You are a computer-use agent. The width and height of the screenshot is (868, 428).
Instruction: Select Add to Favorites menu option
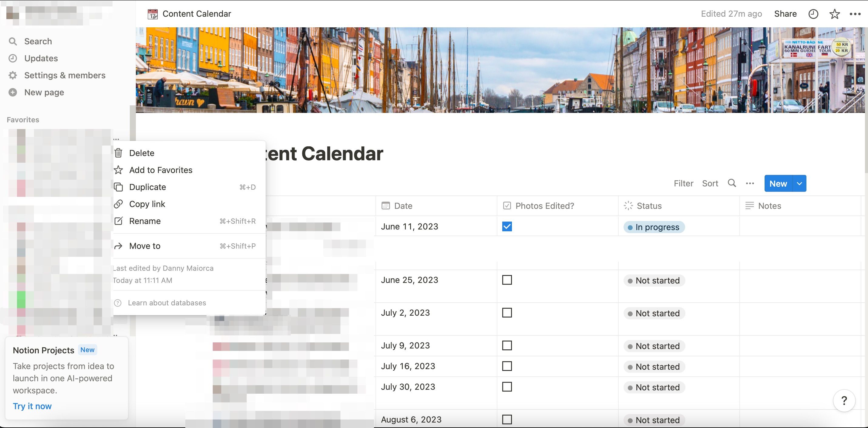(160, 170)
